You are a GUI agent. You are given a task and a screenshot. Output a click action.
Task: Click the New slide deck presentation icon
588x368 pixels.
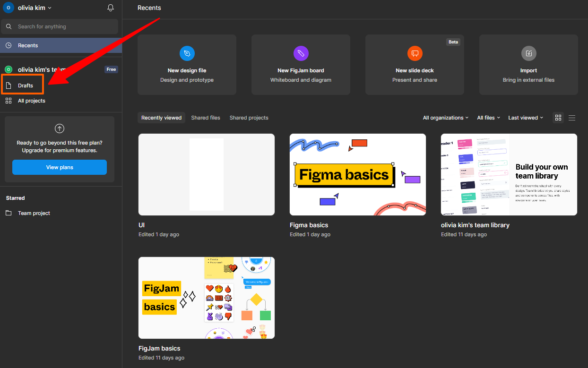coord(415,53)
